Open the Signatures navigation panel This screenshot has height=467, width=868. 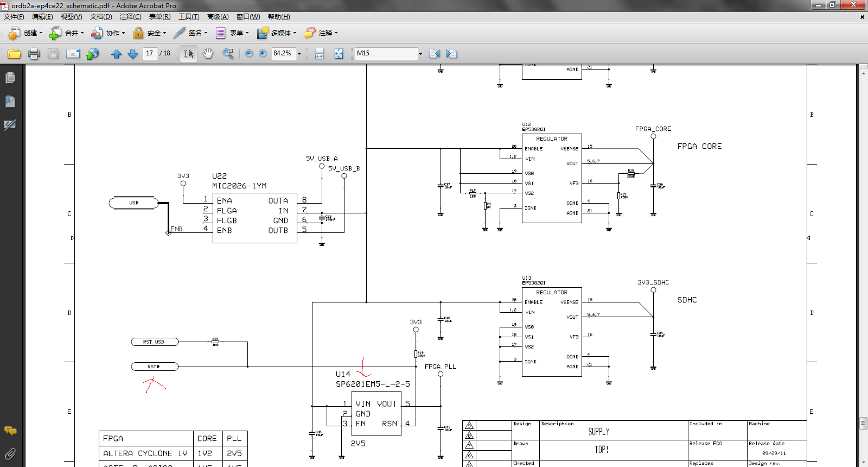click(x=10, y=124)
